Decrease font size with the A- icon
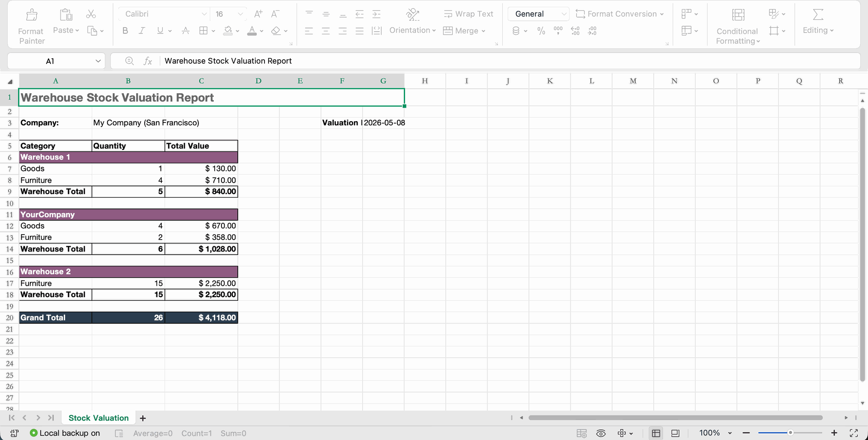The width and height of the screenshot is (868, 440). point(275,14)
